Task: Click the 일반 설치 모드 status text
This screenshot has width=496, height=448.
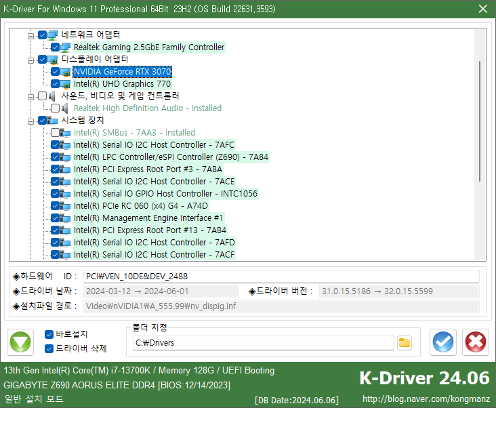Action: (34, 399)
